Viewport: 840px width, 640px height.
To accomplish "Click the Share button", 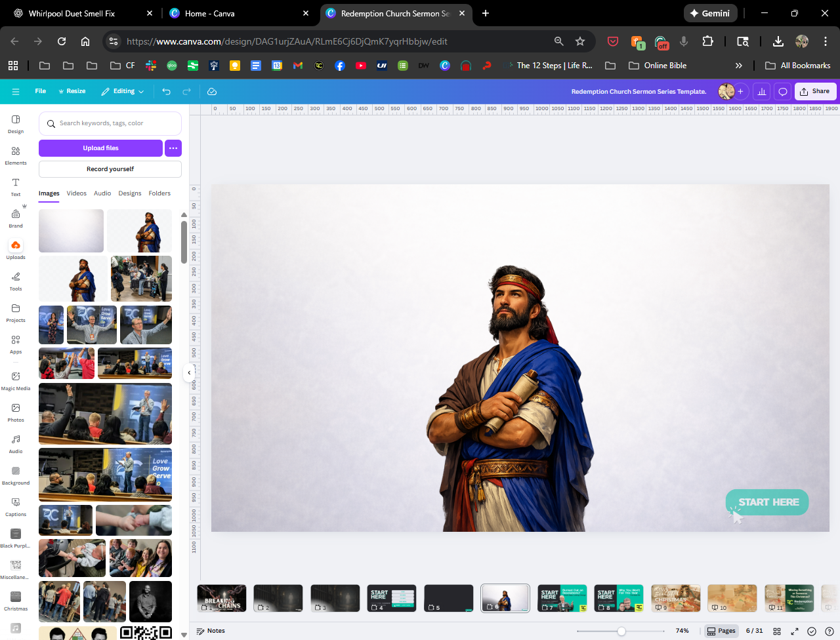I will coord(815,92).
